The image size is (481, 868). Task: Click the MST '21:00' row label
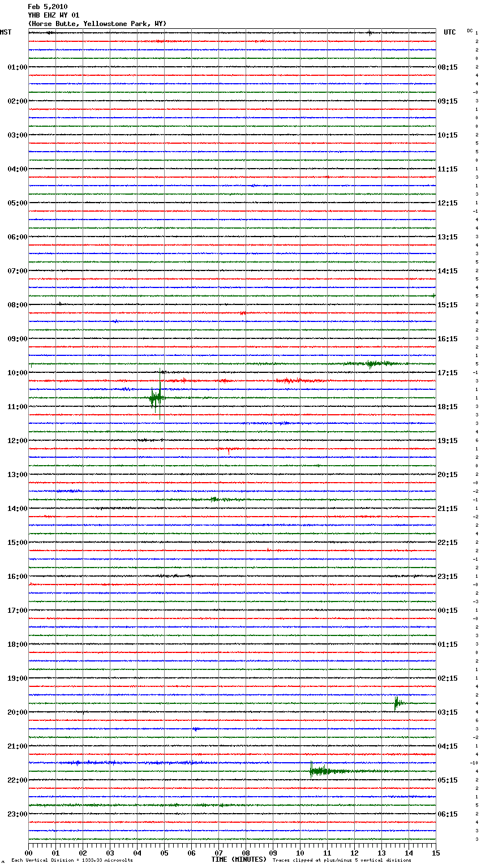(x=18, y=746)
